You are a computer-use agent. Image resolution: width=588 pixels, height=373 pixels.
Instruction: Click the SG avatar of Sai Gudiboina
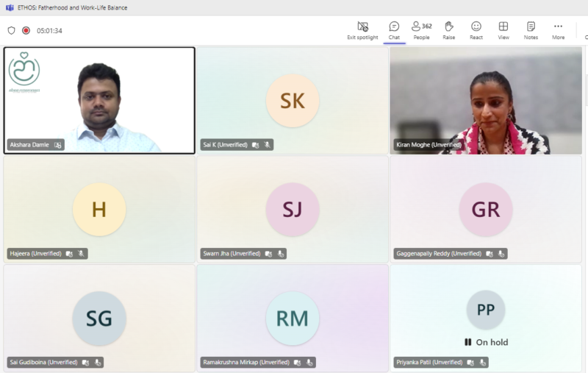[99, 318]
